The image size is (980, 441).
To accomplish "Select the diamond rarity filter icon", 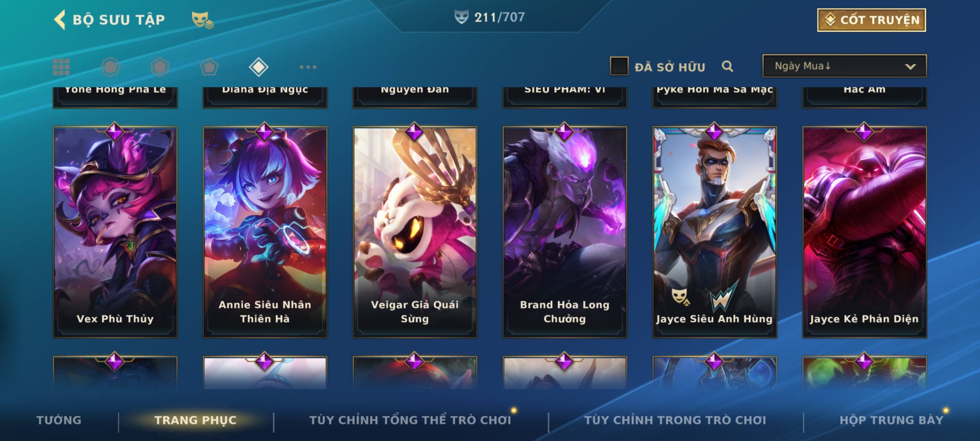I will 258,67.
